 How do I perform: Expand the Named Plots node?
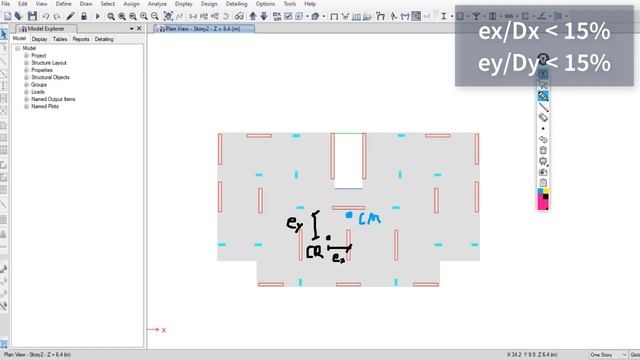(x=27, y=106)
